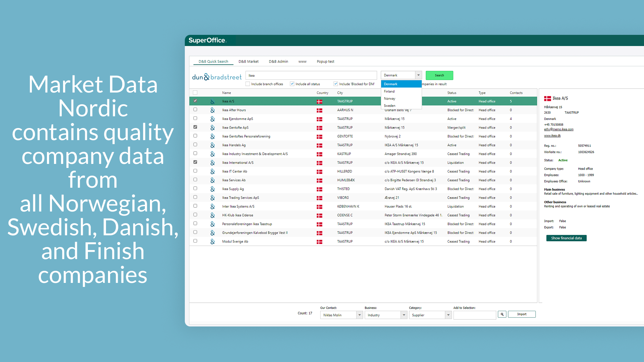The image size is (644, 362).
Task: Click Danish flag in Ikea Handels Ag row
Action: point(319,145)
